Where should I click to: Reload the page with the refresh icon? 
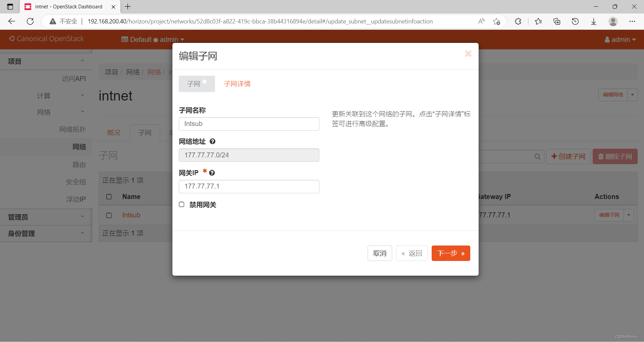[30, 21]
